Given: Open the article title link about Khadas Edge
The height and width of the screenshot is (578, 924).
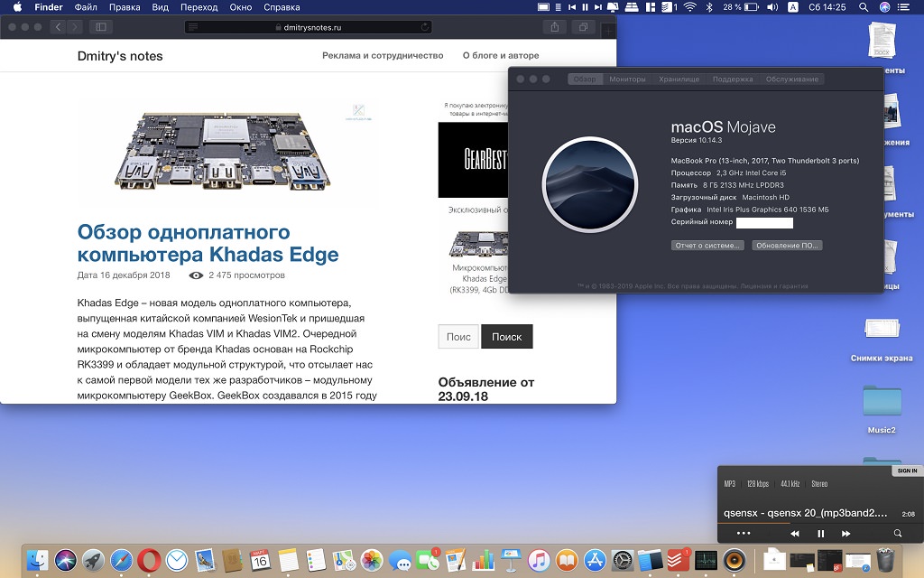Looking at the screenshot, I should (208, 243).
